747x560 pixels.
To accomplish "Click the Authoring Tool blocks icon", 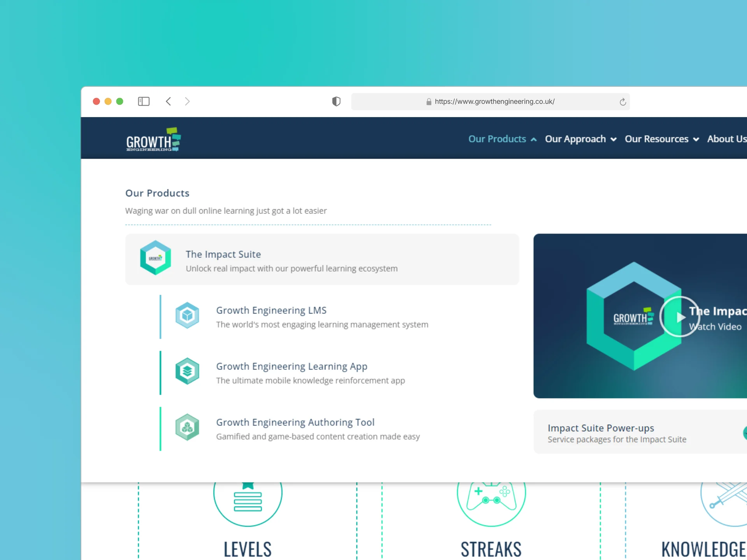I will (x=187, y=427).
